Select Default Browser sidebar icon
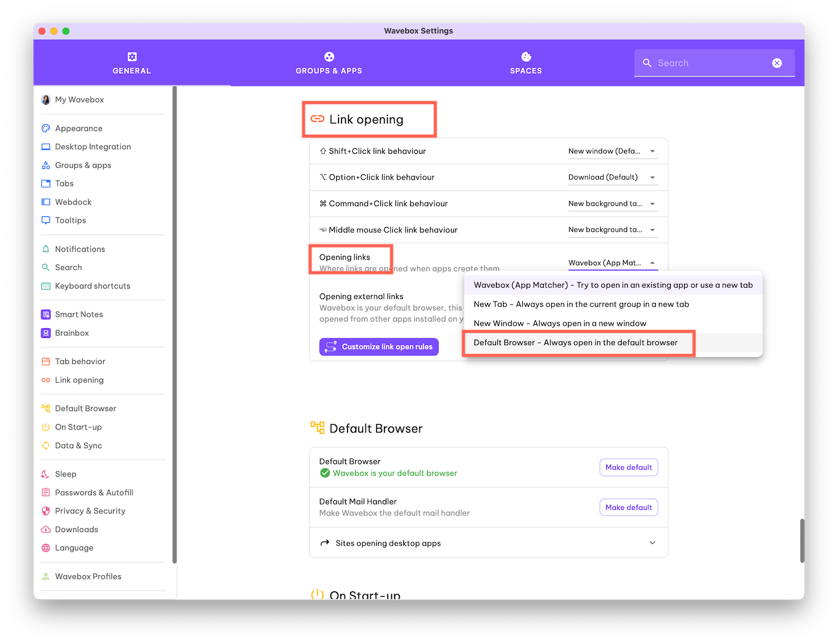Screen dimensions: 838x644 [46, 409]
